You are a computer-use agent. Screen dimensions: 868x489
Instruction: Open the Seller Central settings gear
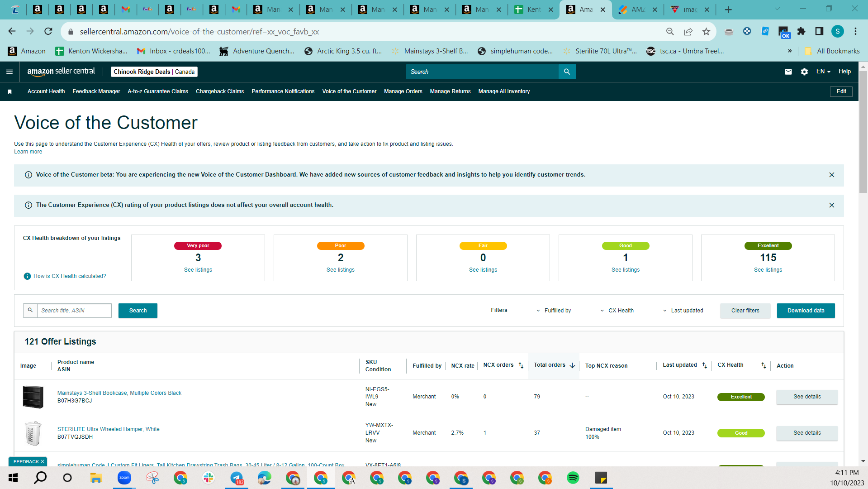click(804, 72)
